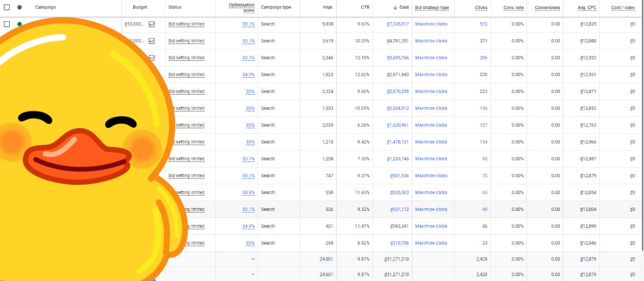Open 84.9% optimisation score in đ2,971,943 row
Screen dimensions: 644x281
pos(249,74)
